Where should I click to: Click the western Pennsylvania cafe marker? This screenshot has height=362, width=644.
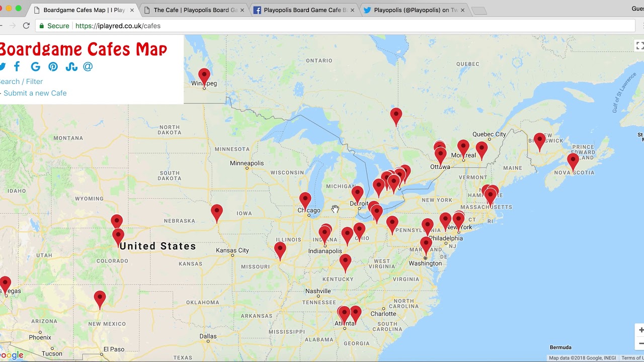pos(392,225)
